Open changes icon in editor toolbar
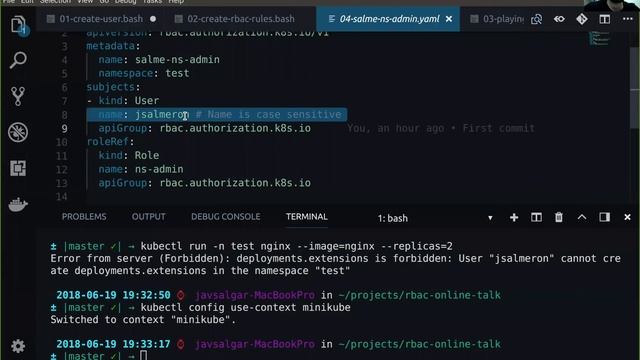The image size is (640, 360). point(536,19)
